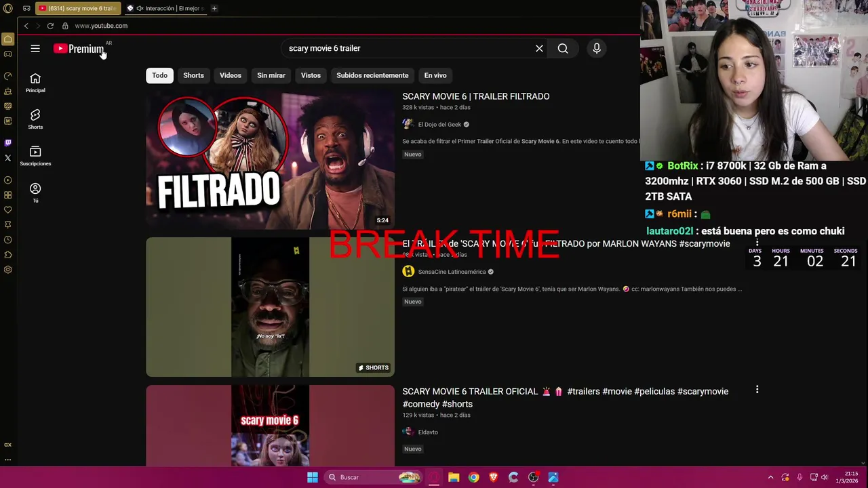868x488 pixels.
Task: Open Google Chrome from the taskbar
Action: 473,477
